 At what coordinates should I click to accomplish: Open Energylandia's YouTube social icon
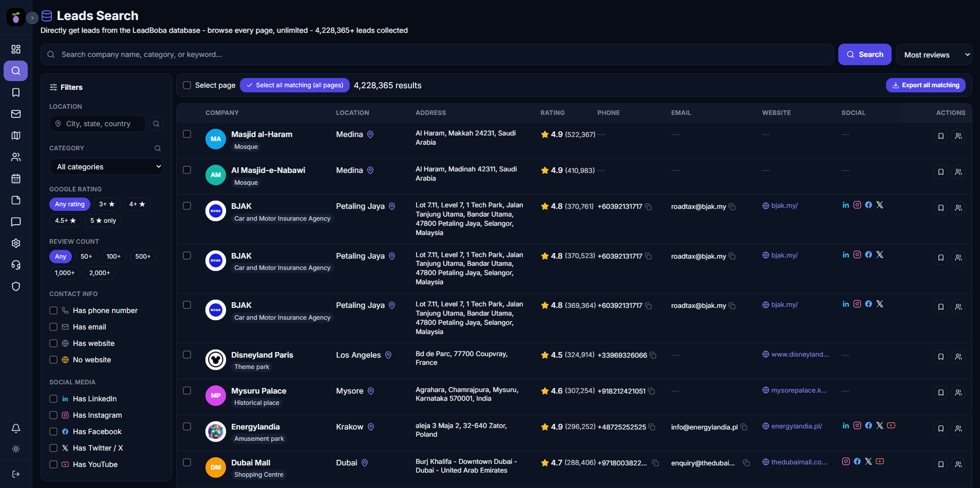[x=891, y=425]
